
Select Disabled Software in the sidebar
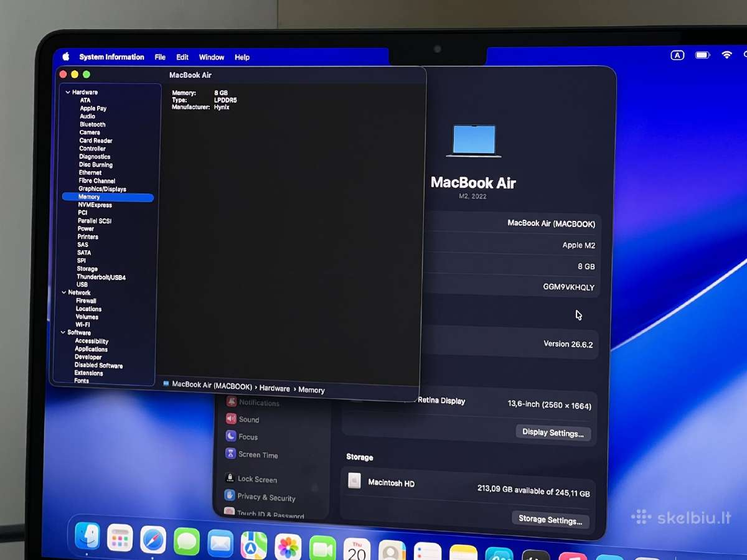[x=98, y=365]
